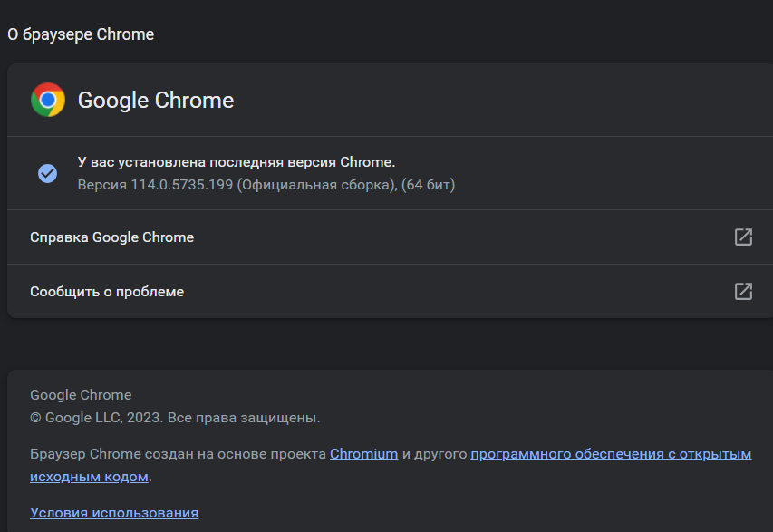Click the Google Chrome title beside the logo
Screen dimensions: 773x532
tap(156, 100)
